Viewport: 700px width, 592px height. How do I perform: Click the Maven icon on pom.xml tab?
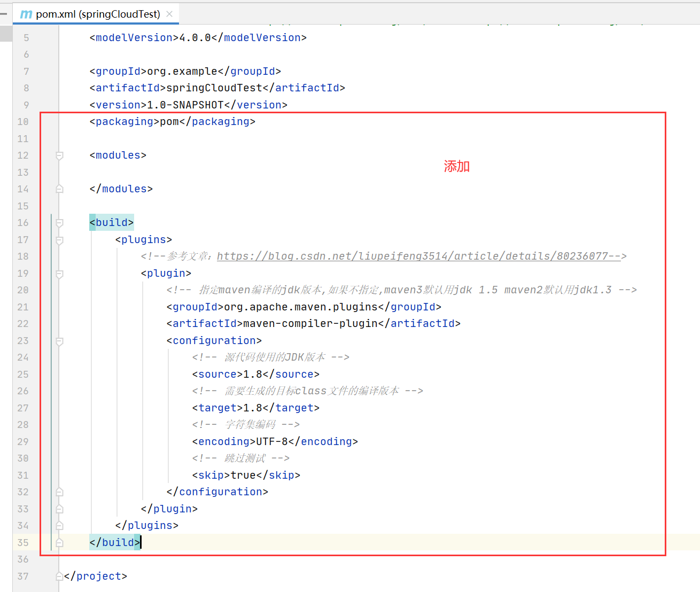point(26,14)
